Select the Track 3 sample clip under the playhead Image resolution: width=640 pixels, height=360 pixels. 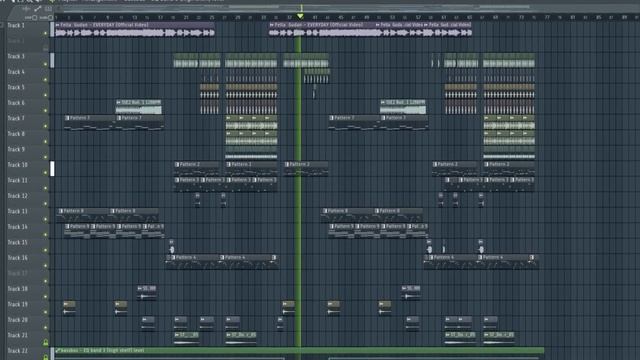(306, 60)
